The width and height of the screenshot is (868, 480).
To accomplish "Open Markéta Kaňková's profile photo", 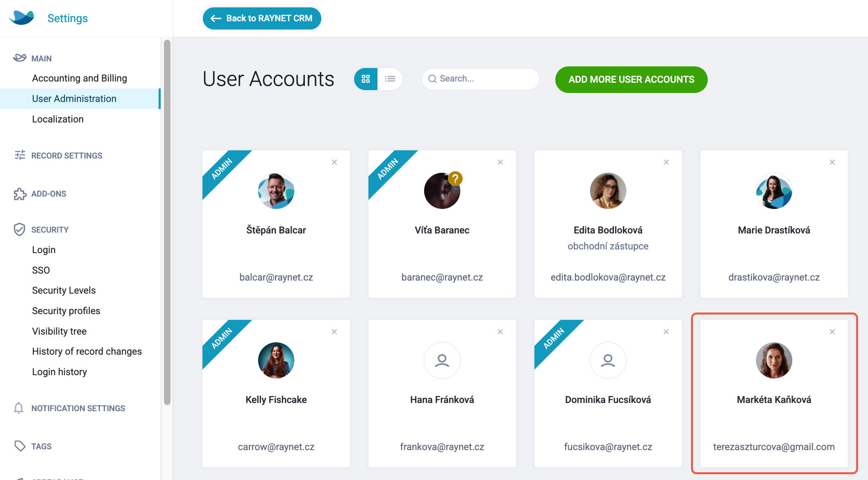I will point(774,360).
